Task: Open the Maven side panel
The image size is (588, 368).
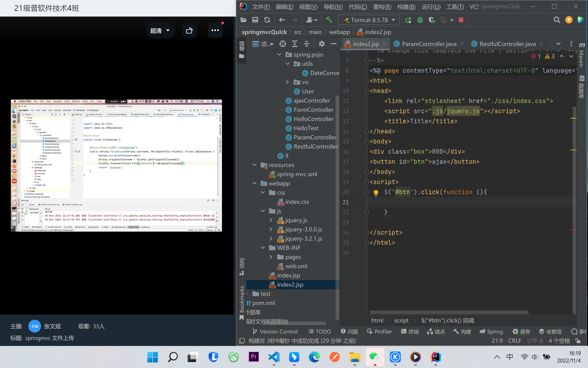Action: click(x=582, y=55)
